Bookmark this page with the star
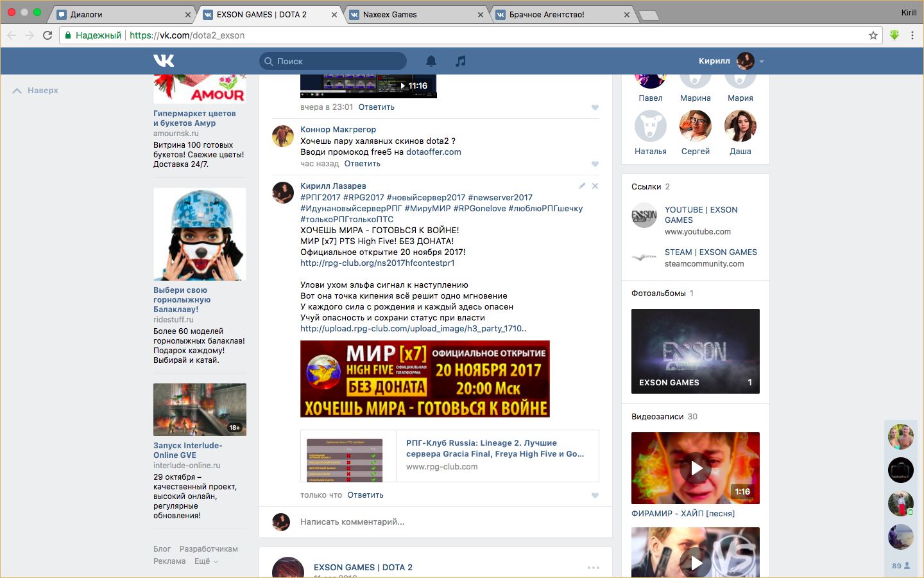924x578 pixels. point(873,35)
